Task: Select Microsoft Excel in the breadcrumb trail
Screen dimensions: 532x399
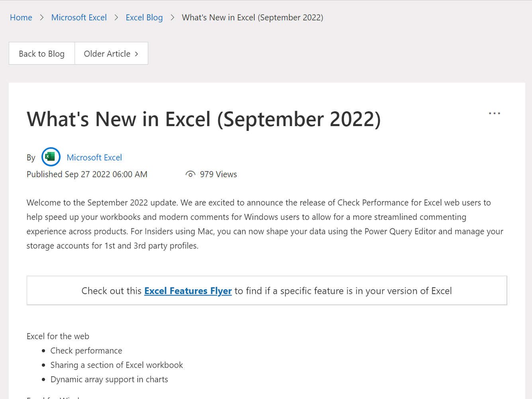Action: pos(79,18)
